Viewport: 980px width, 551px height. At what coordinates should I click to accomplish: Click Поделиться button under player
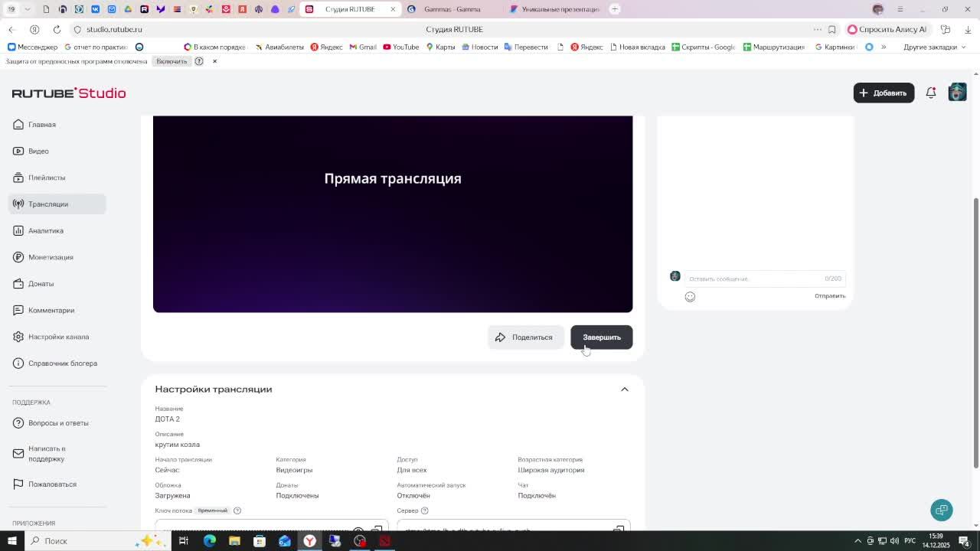[x=525, y=337]
